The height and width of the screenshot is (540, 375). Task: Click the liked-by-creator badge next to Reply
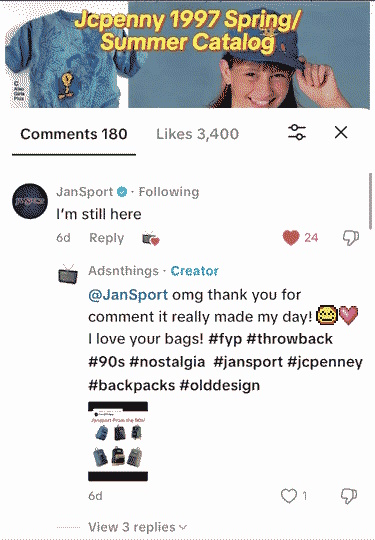tap(151, 238)
